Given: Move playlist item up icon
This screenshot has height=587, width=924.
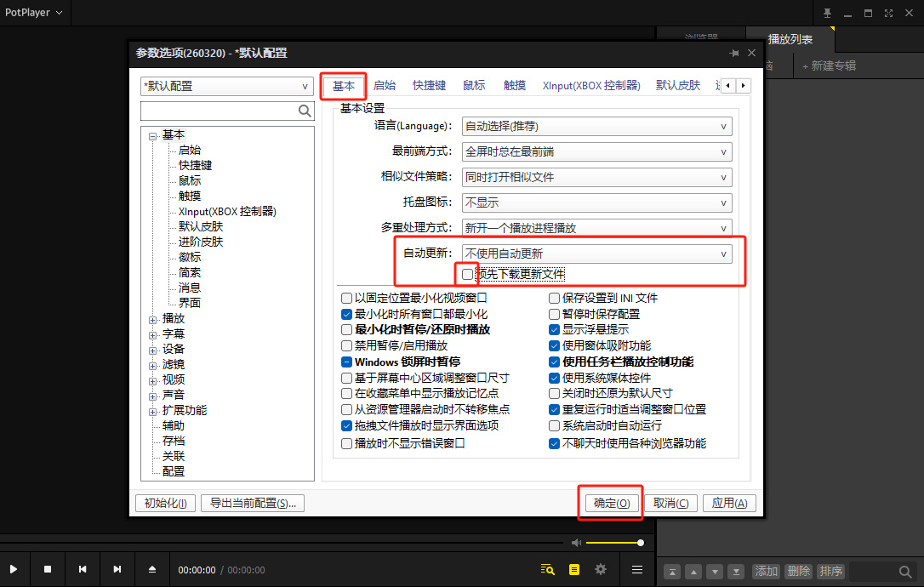Looking at the screenshot, I should [693, 572].
